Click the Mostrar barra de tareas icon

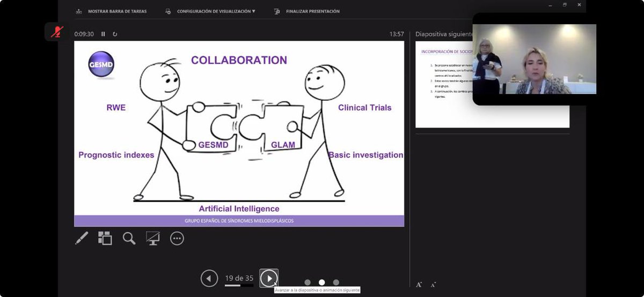click(79, 11)
